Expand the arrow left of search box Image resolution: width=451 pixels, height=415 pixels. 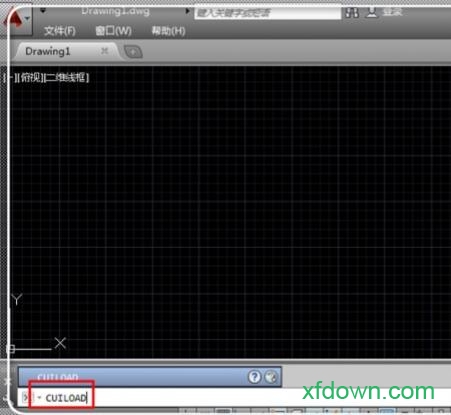point(187,11)
